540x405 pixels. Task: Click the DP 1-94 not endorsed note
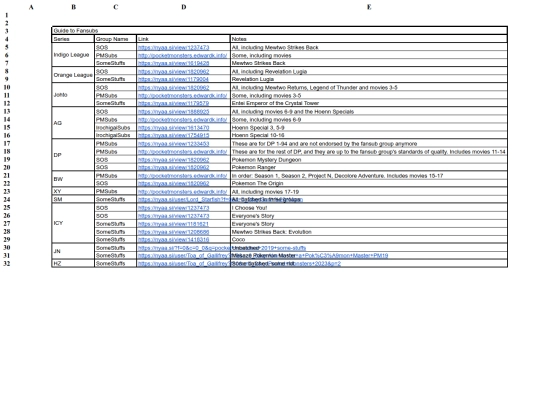(x=324, y=144)
